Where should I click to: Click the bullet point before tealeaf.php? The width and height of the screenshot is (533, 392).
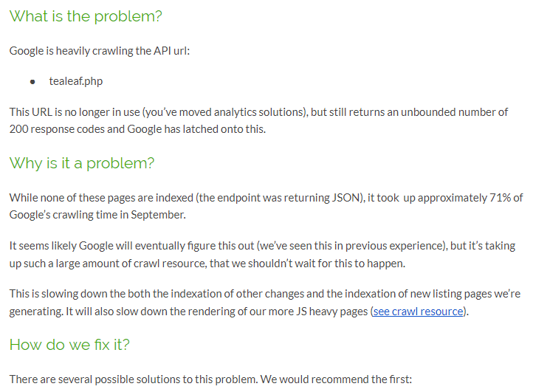tap(32, 82)
